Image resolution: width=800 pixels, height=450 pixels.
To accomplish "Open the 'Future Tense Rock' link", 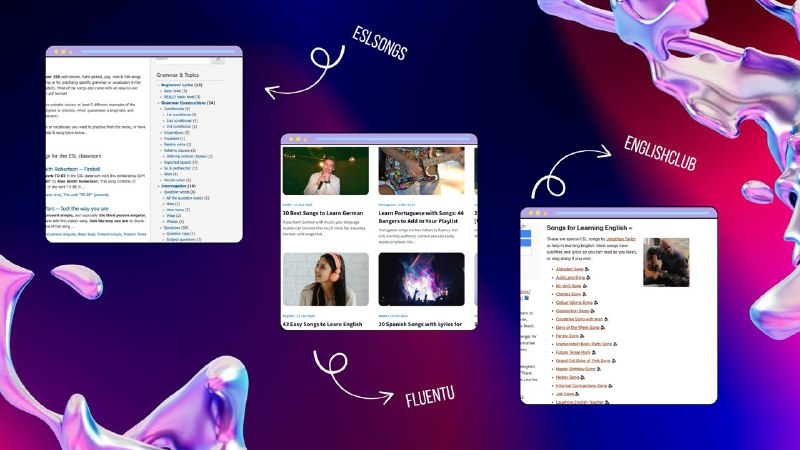I will point(573,352).
